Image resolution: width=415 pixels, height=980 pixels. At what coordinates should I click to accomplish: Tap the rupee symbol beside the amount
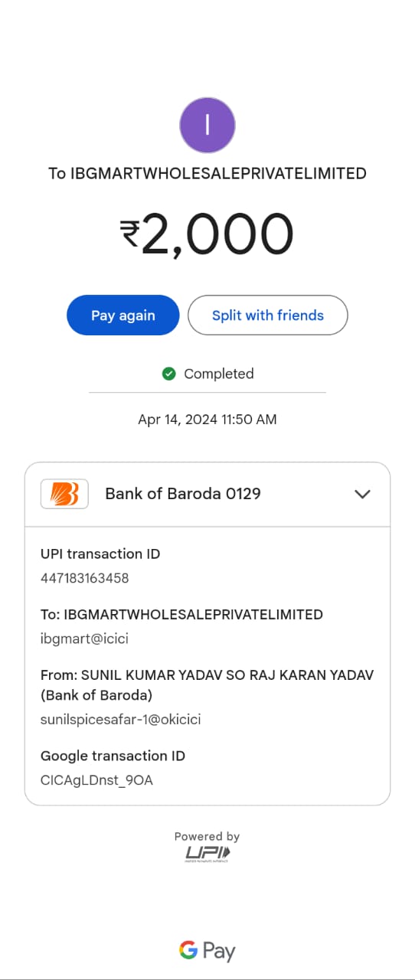click(x=129, y=234)
